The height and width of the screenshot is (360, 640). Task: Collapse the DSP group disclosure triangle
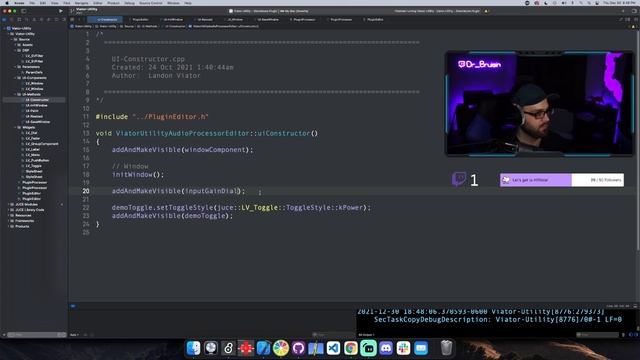(16, 50)
